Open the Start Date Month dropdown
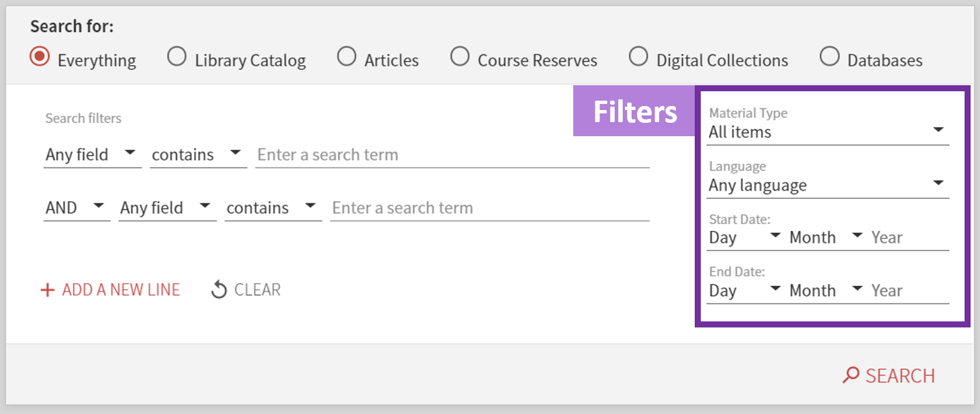Image resolution: width=980 pixels, height=414 pixels. click(x=826, y=238)
